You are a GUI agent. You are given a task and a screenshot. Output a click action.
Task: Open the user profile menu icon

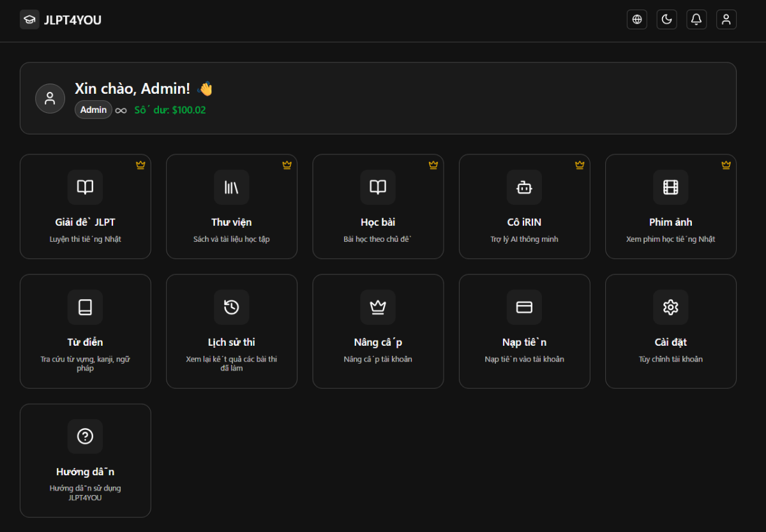pyautogui.click(x=726, y=20)
